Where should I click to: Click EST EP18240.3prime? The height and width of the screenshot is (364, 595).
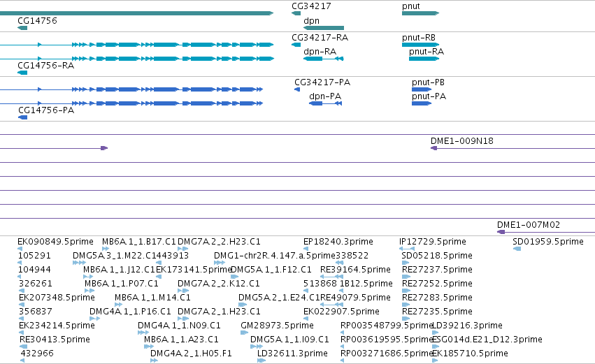point(338,242)
